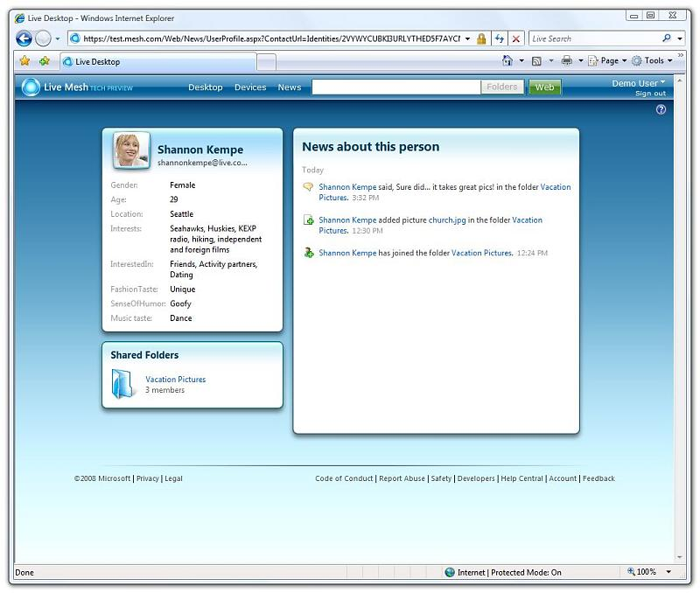Click the Privacy footer link
Screen dimensions: 700x593
(148, 478)
